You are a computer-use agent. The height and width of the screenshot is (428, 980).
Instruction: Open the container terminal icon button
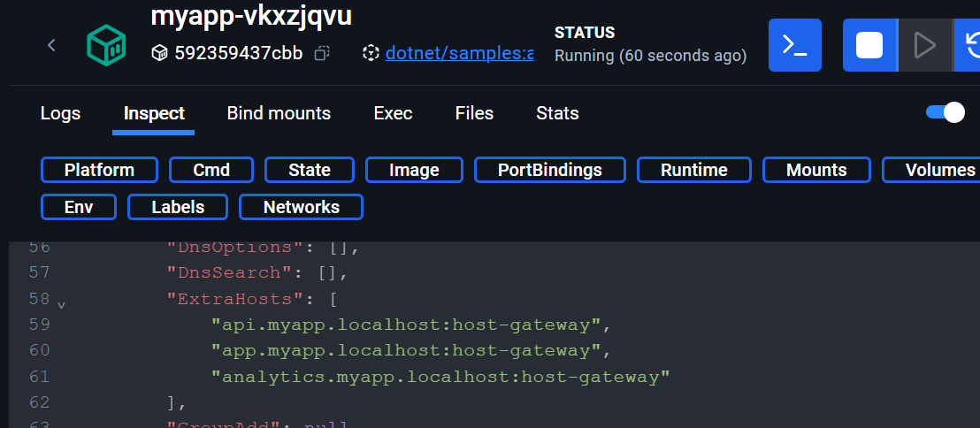[x=795, y=45]
